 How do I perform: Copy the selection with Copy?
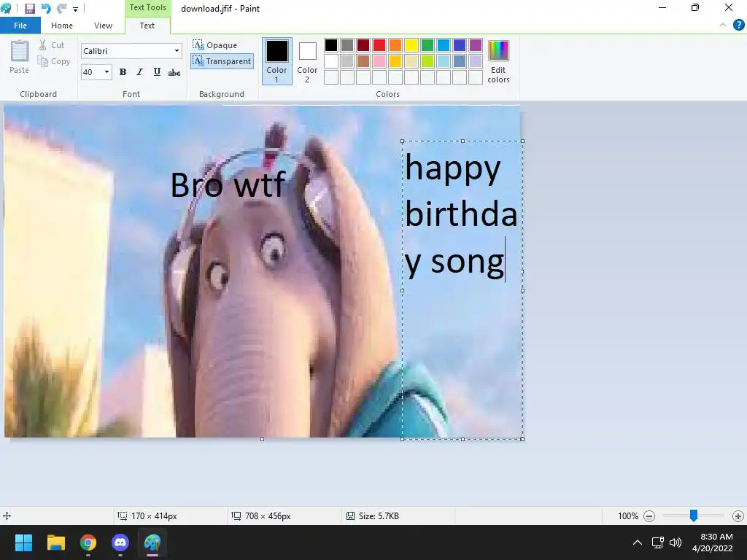pyautogui.click(x=54, y=61)
